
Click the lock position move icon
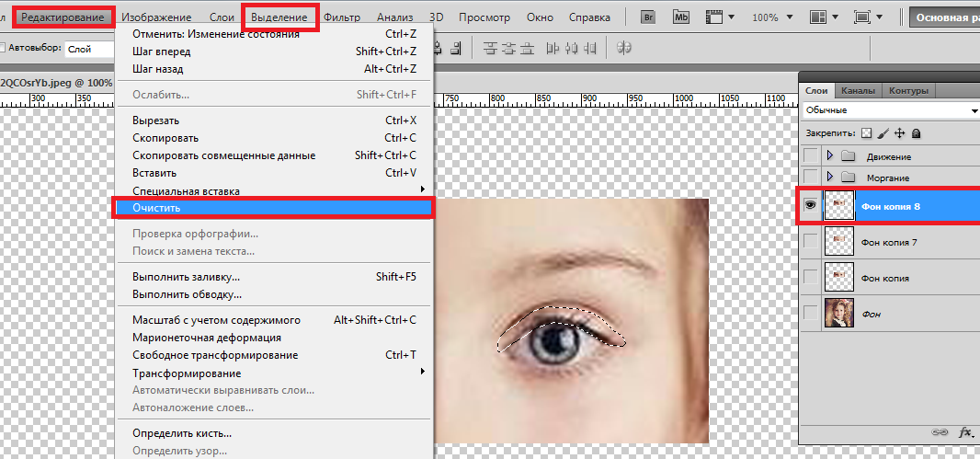pos(899,132)
